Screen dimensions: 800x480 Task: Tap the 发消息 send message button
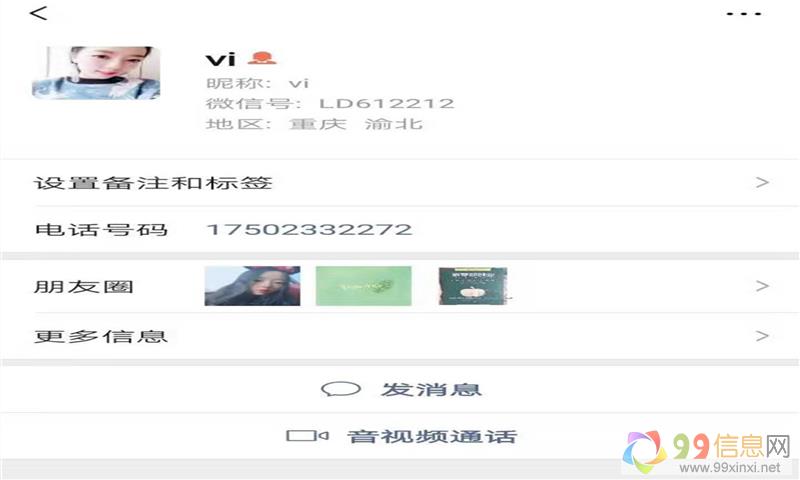coord(400,389)
